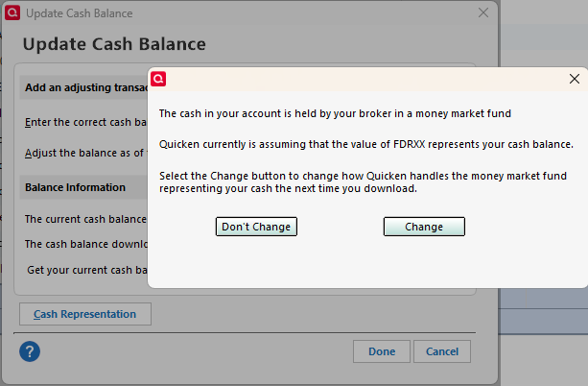Click the 'Update Cash Balance' heading
Viewport: 588px width, 386px height.
click(114, 44)
